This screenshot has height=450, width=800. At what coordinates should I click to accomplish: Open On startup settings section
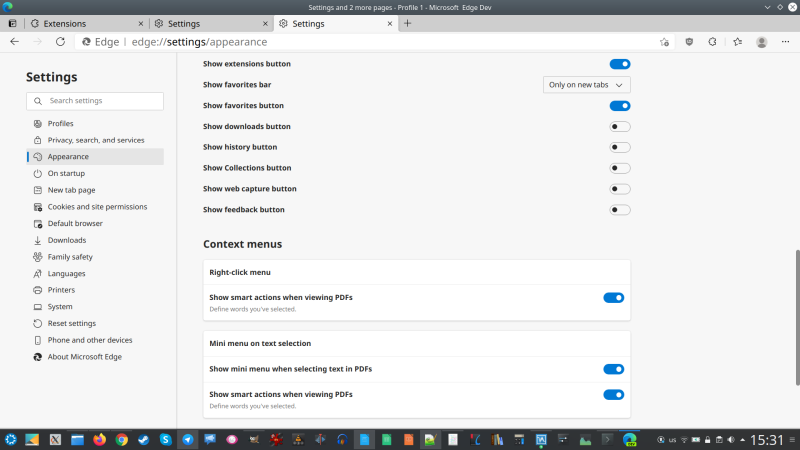pos(95,173)
